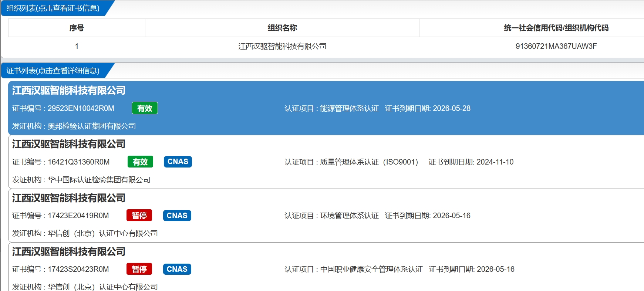
Task: Click expiry date of certificate 17423S20423R0M
Action: [496, 269]
